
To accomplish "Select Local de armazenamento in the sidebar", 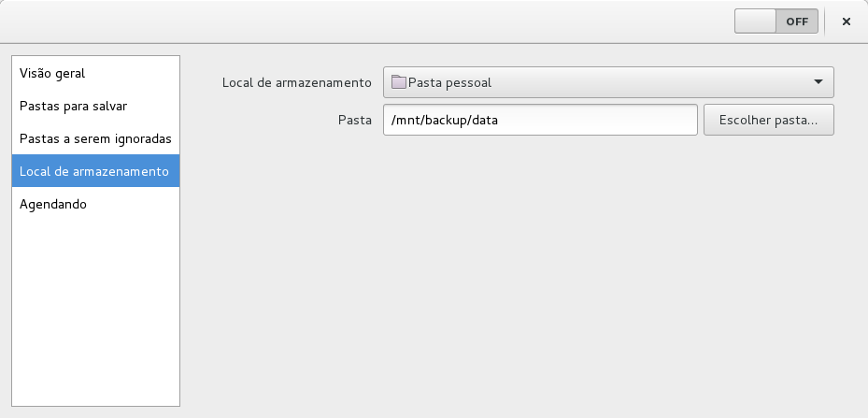I will pos(94,171).
